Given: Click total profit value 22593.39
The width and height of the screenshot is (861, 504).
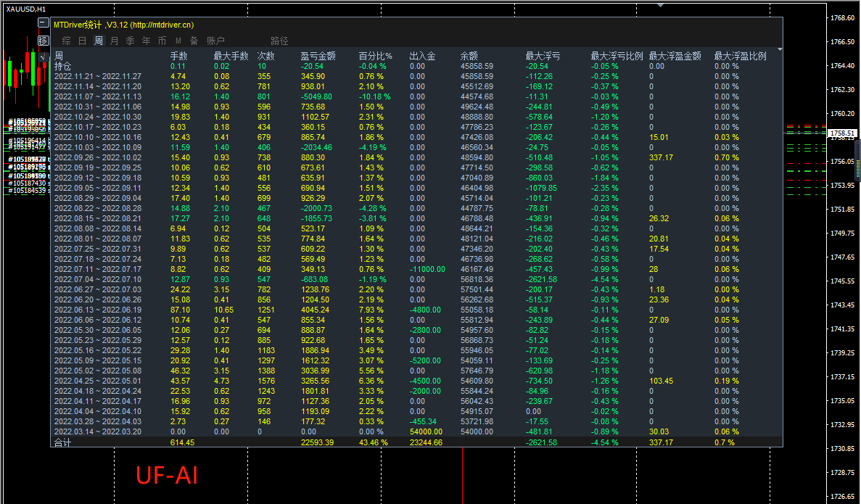Looking at the screenshot, I should 318,442.
